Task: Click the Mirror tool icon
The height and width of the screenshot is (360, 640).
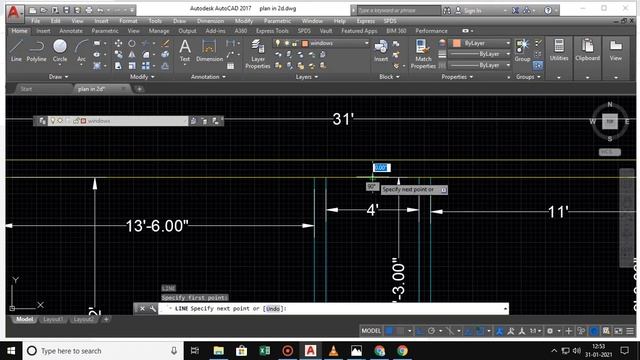Action: pyautogui.click(x=132, y=54)
